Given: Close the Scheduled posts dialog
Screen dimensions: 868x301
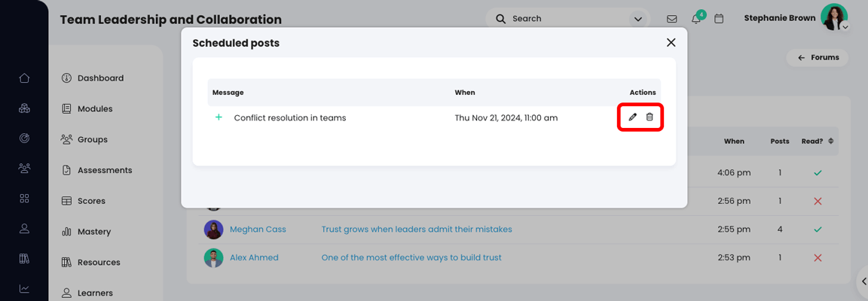Looking at the screenshot, I should tap(671, 43).
